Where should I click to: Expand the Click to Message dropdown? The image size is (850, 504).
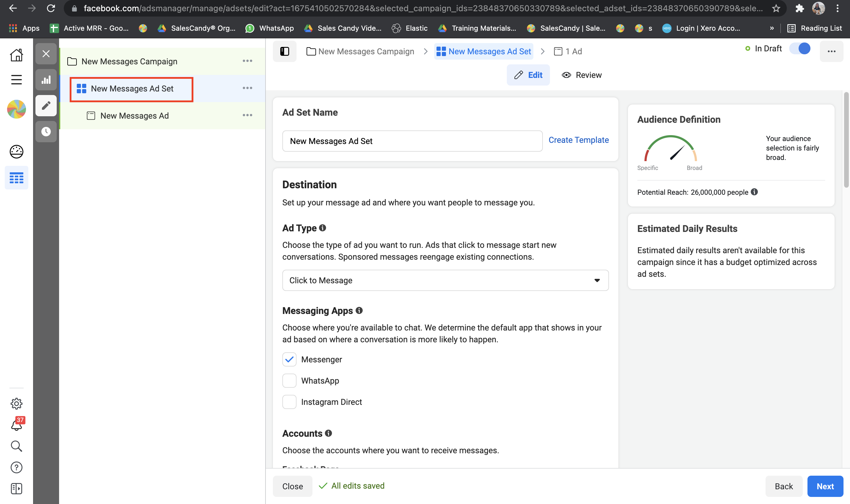[x=445, y=280]
